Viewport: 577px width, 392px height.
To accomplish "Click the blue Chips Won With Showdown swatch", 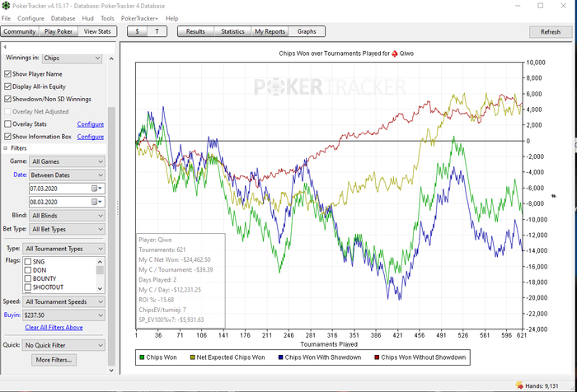I will 281,357.
